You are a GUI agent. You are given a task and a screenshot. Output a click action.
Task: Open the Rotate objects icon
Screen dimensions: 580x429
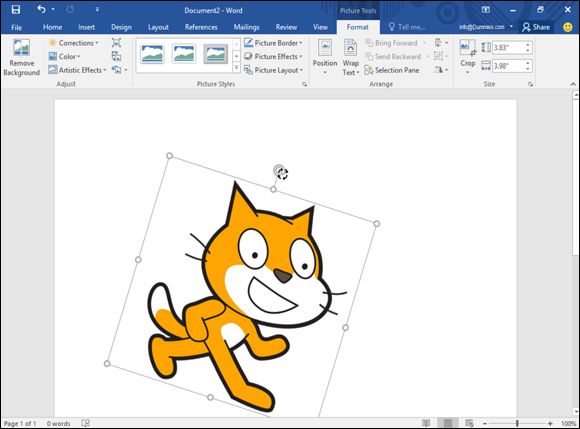(x=441, y=70)
